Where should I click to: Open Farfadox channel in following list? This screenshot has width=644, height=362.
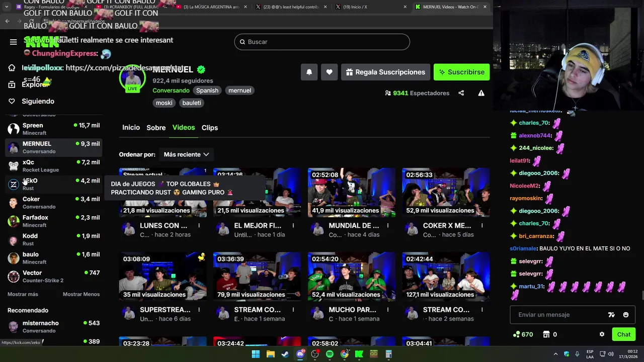tap(54, 221)
